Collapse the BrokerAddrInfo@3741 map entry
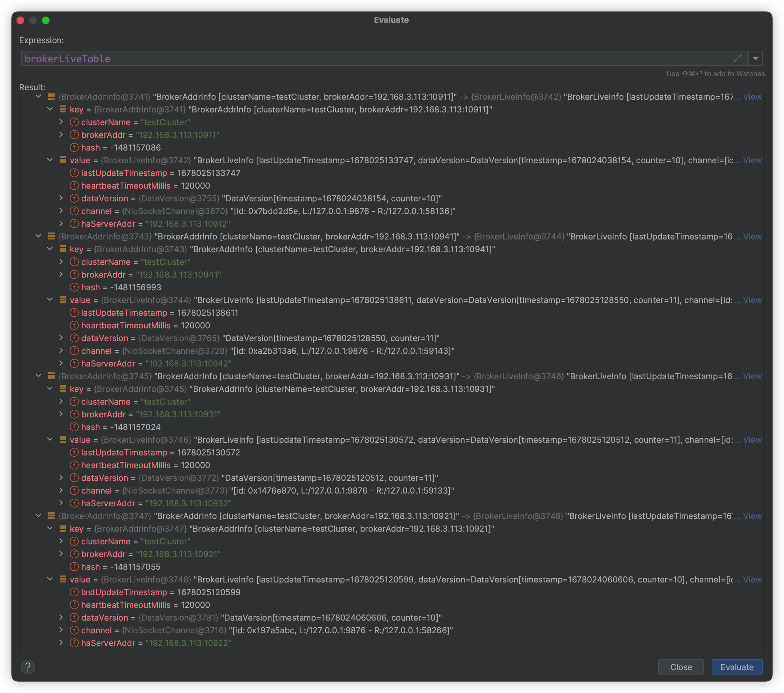 point(38,97)
